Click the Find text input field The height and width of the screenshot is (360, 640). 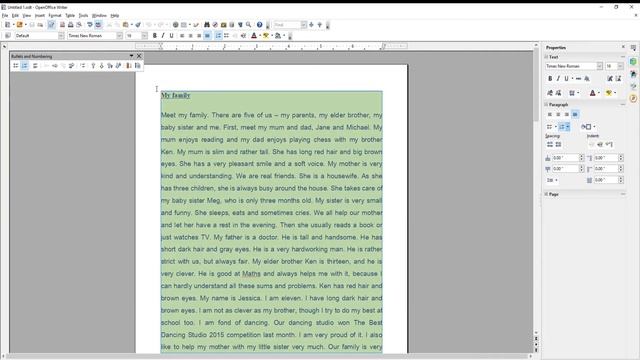287,25
